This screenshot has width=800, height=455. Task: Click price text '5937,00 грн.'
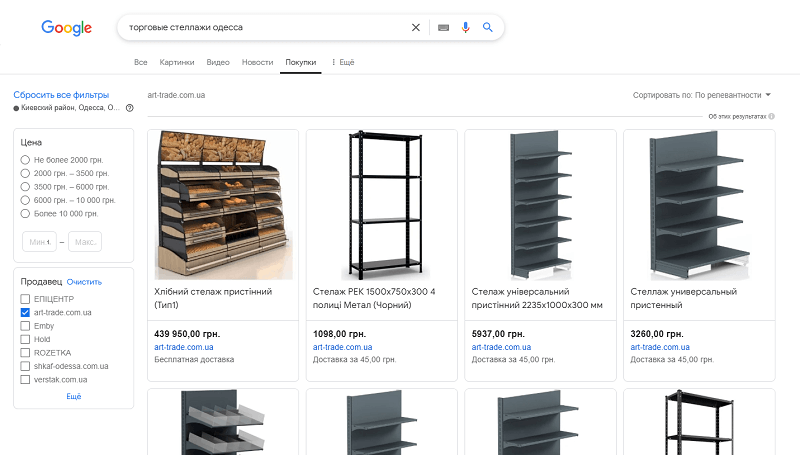(498, 334)
